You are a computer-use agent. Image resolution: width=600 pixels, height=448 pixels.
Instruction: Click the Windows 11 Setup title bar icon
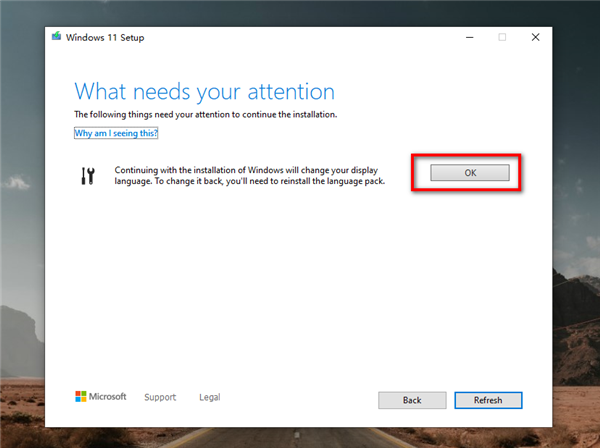(56, 38)
